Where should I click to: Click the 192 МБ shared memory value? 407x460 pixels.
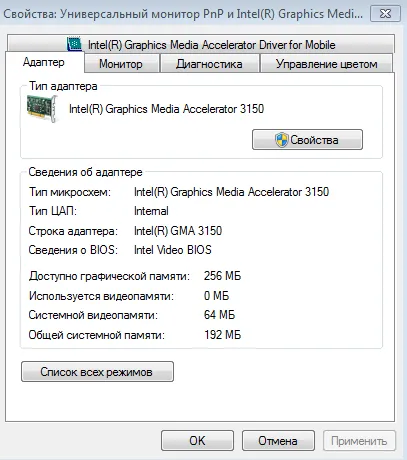coord(222,335)
